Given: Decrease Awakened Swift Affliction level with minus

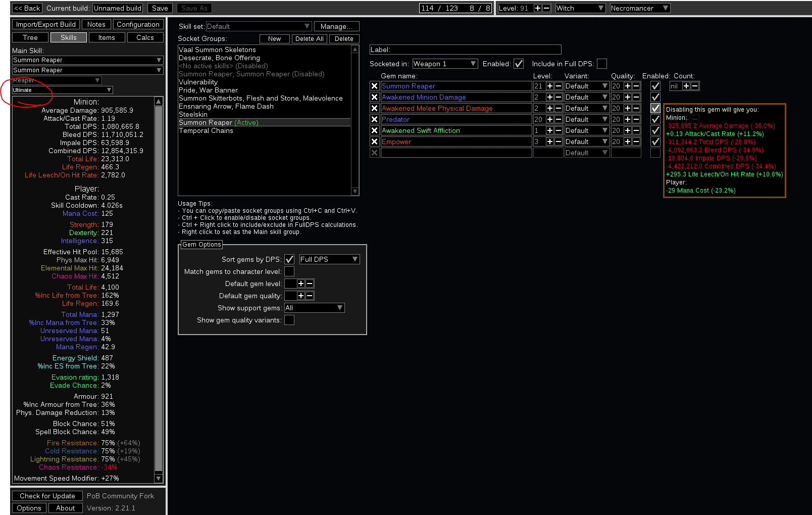Looking at the screenshot, I should (x=559, y=130).
